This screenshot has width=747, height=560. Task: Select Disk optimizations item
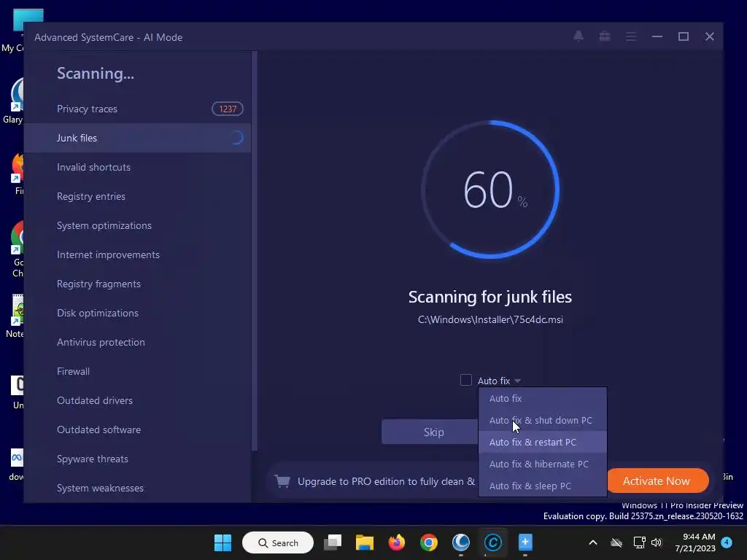138,313
